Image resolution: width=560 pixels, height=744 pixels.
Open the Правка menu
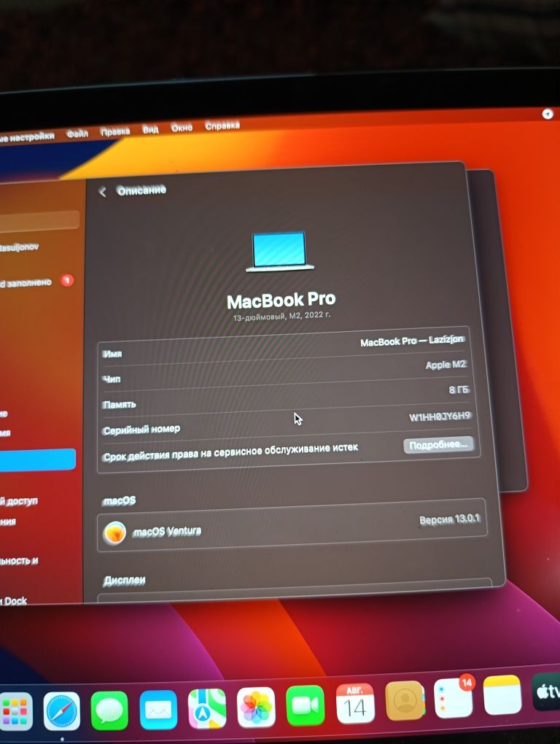(x=115, y=131)
